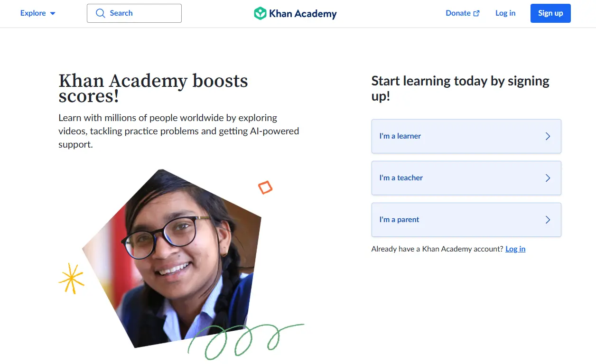
Task: Open the Explore dropdown
Action: coord(32,13)
